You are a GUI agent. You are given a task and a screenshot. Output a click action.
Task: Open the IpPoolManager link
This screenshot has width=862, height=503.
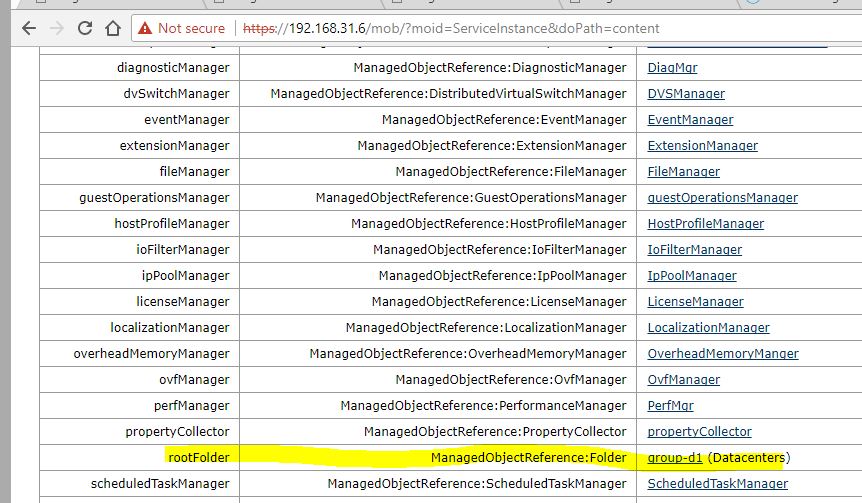[x=692, y=275]
